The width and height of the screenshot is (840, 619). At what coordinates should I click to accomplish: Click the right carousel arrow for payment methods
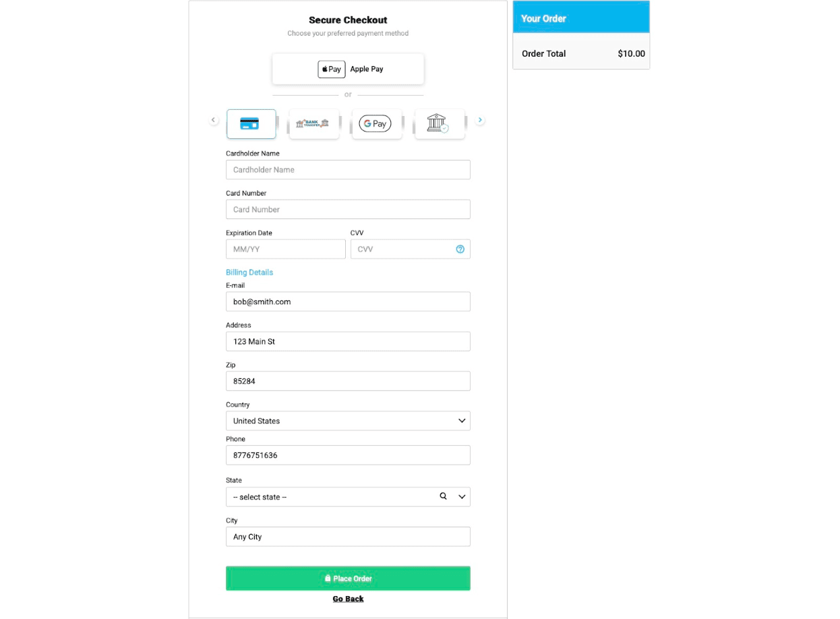pyautogui.click(x=480, y=120)
